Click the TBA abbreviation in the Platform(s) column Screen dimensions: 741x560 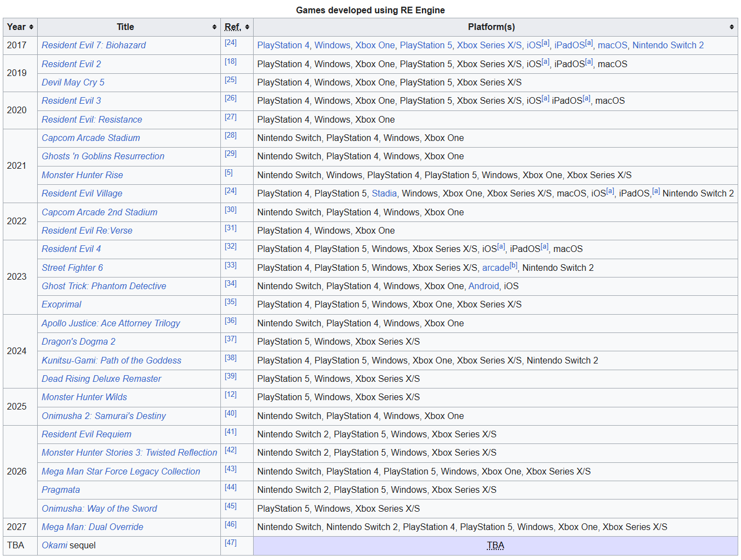click(495, 546)
